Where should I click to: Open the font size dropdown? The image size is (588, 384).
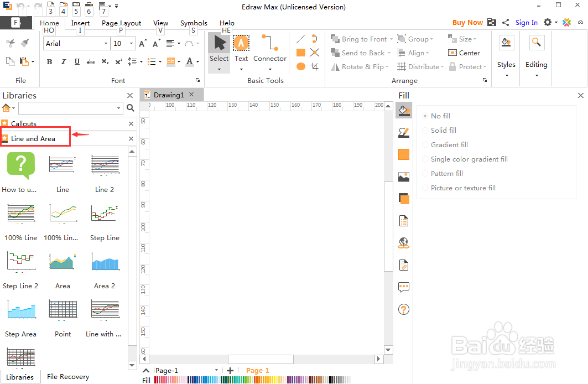(131, 44)
